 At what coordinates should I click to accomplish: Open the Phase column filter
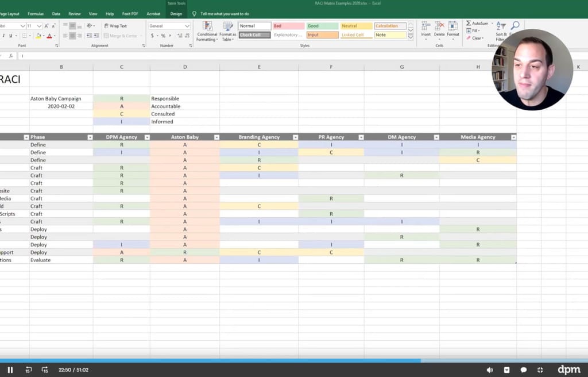(x=90, y=137)
